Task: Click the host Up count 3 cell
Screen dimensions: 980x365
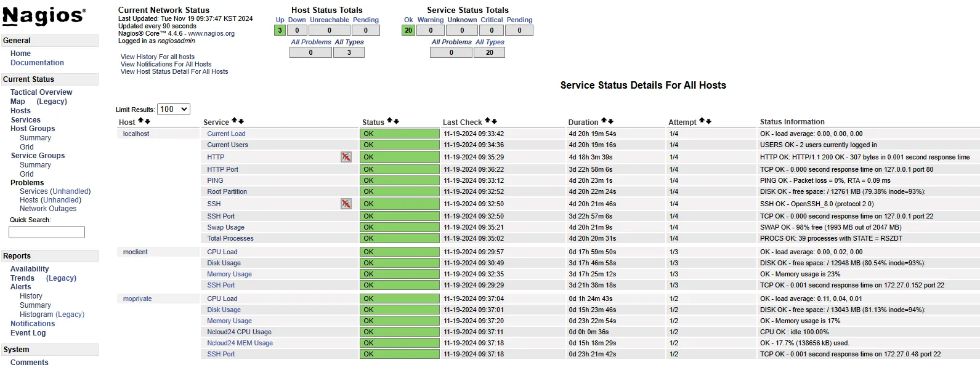Action: pyautogui.click(x=280, y=30)
